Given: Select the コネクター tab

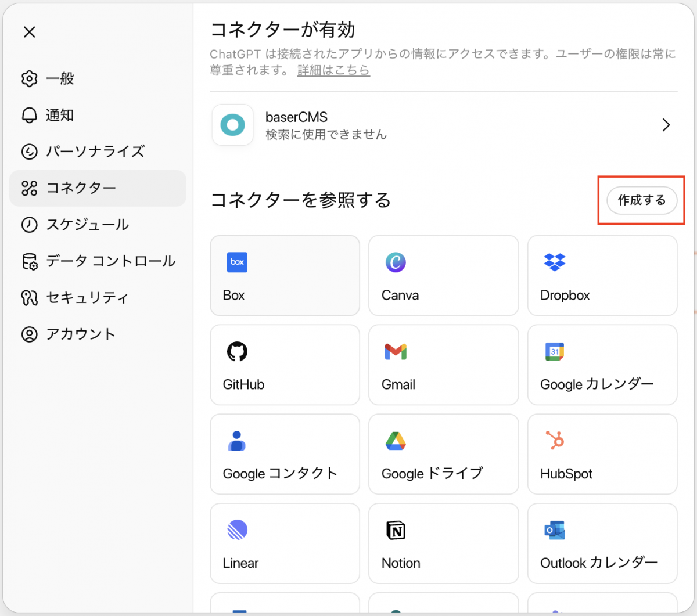Looking at the screenshot, I should (x=98, y=188).
